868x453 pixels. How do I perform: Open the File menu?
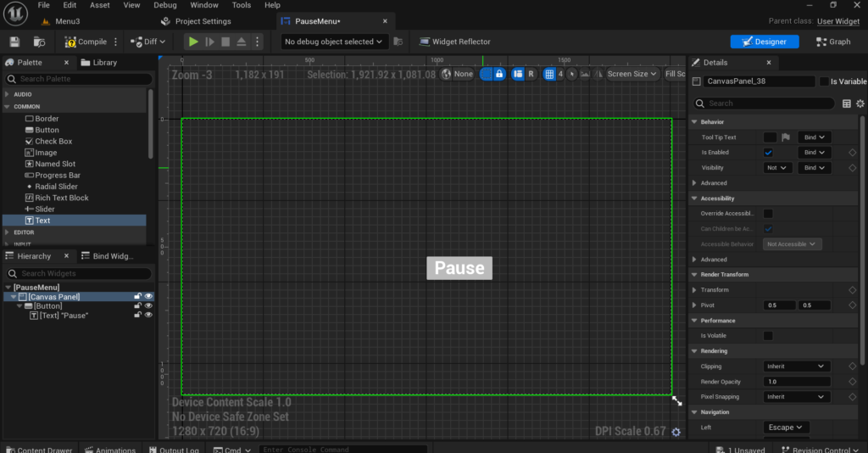click(x=44, y=5)
